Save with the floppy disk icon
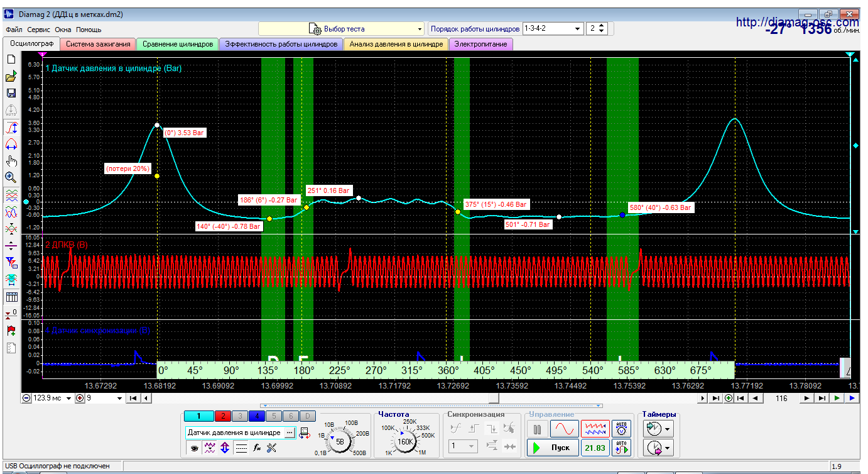 click(11, 93)
